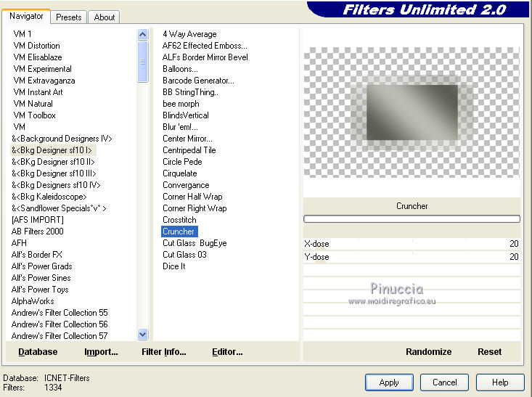Apply the Cruncher filter
The image size is (532, 397).
pos(389,382)
